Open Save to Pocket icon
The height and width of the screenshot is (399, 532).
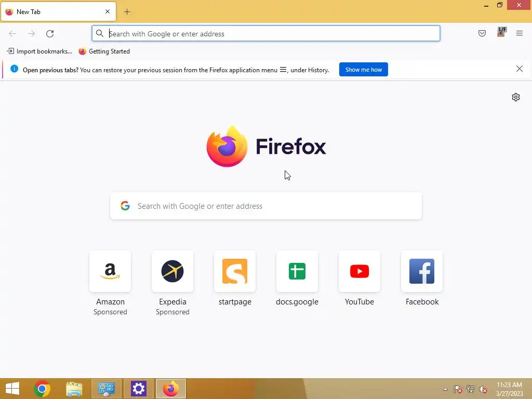click(482, 33)
